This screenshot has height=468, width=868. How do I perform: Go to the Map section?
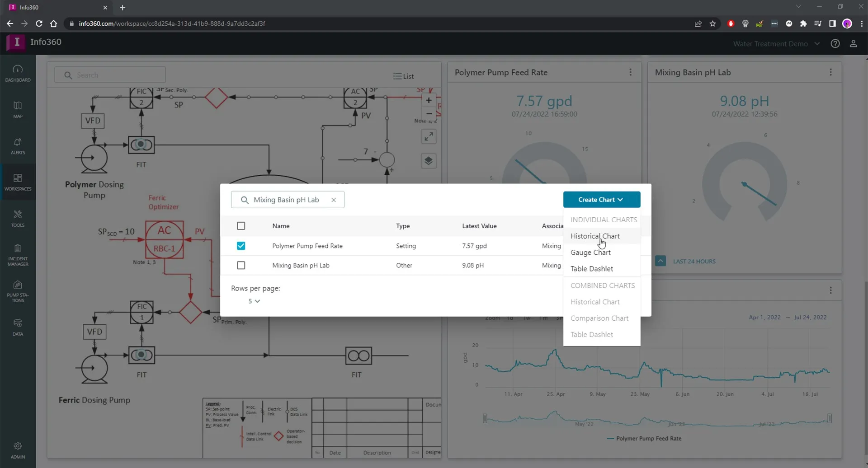18,109
